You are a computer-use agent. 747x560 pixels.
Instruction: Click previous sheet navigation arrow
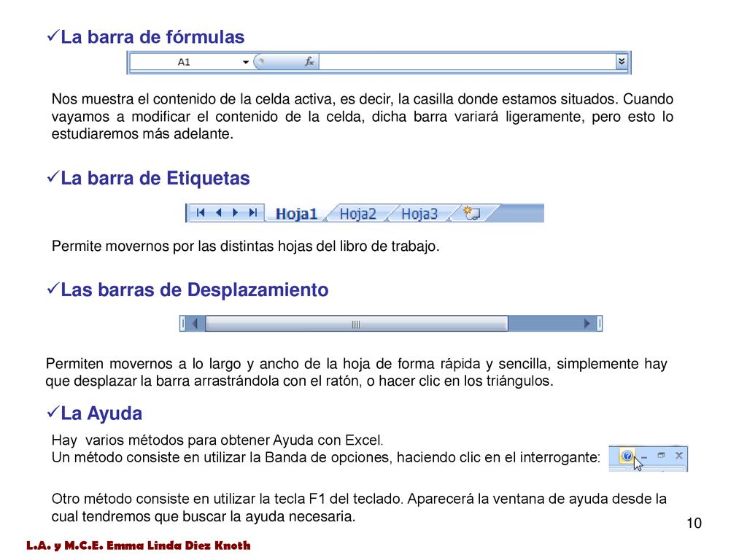click(219, 212)
